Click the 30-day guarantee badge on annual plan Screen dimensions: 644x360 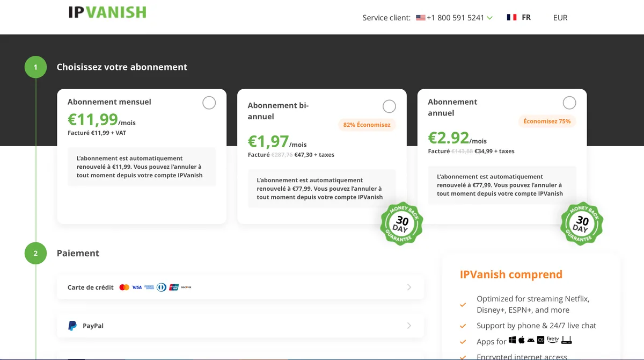click(582, 224)
